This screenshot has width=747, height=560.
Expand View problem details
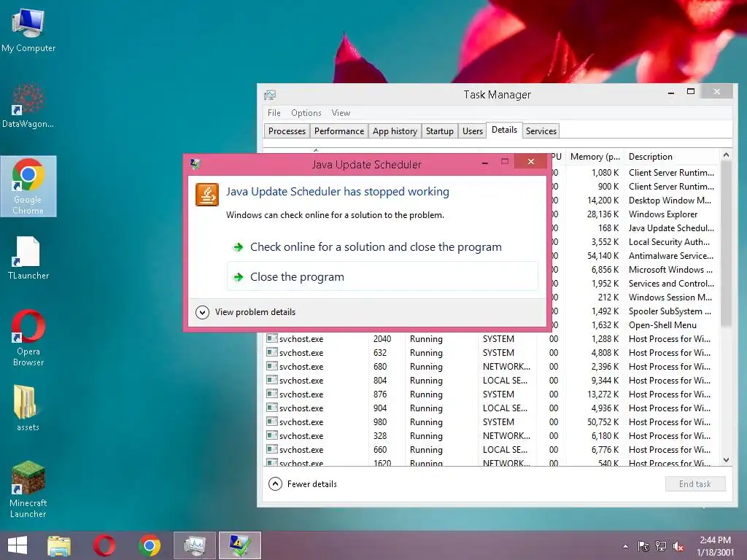pos(246,312)
